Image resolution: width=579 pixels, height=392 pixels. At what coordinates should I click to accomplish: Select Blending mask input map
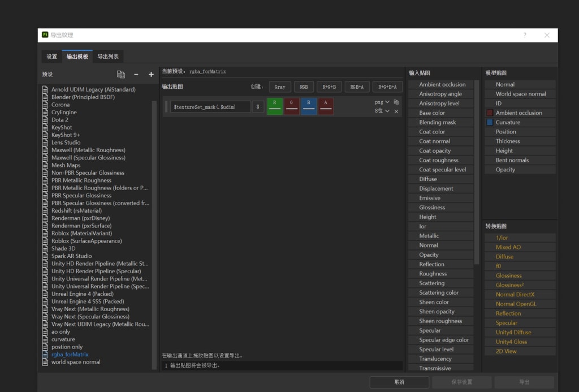click(x=440, y=122)
